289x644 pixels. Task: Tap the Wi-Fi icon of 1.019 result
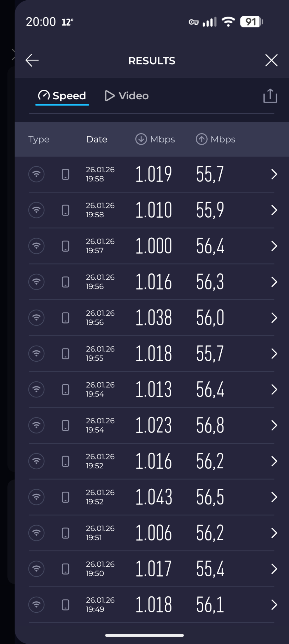pyautogui.click(x=36, y=174)
